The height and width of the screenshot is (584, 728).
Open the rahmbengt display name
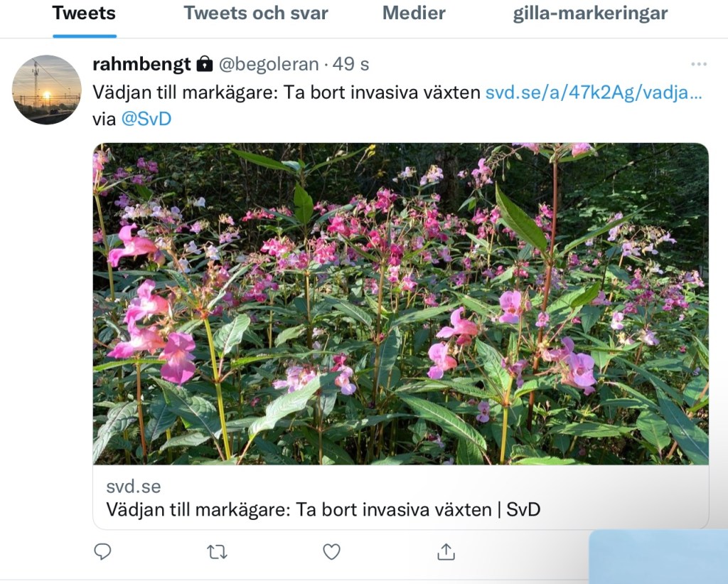pos(141,64)
